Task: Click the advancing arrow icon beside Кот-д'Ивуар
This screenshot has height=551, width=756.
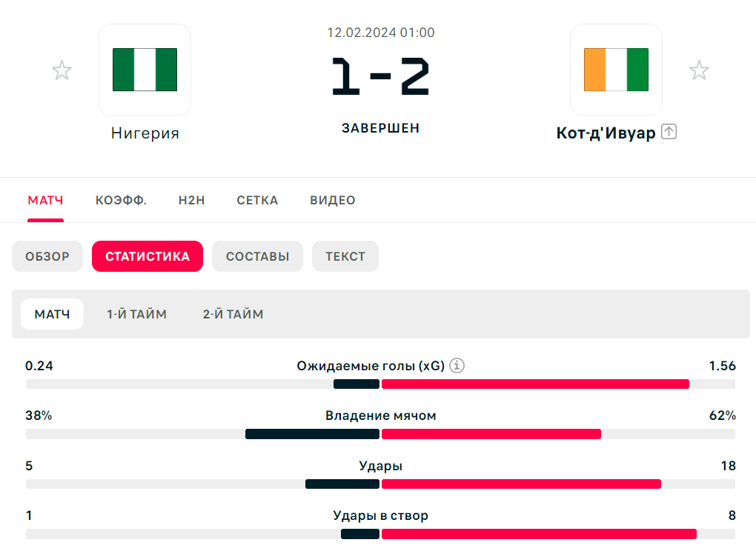Action: coord(669,132)
